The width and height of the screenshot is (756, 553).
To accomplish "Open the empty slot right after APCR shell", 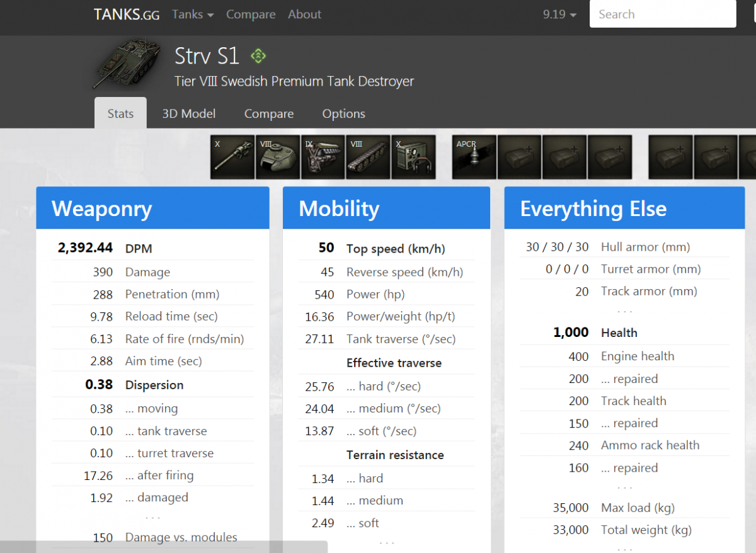I will [x=520, y=157].
